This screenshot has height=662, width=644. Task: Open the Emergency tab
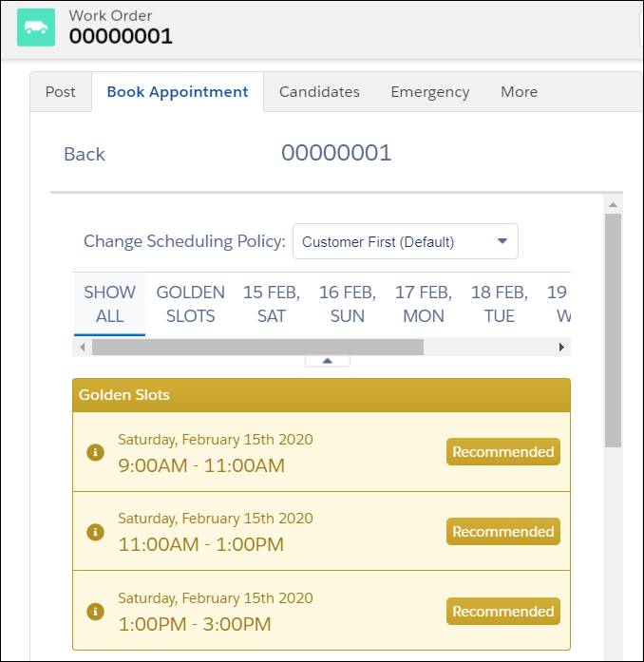coord(430,91)
